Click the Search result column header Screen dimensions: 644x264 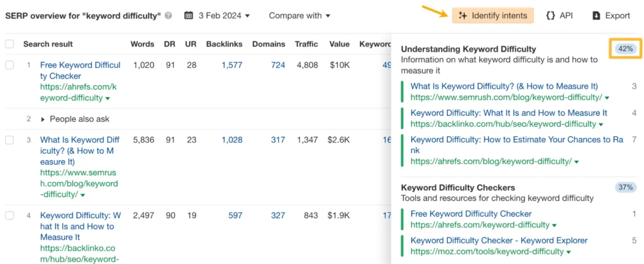point(48,44)
